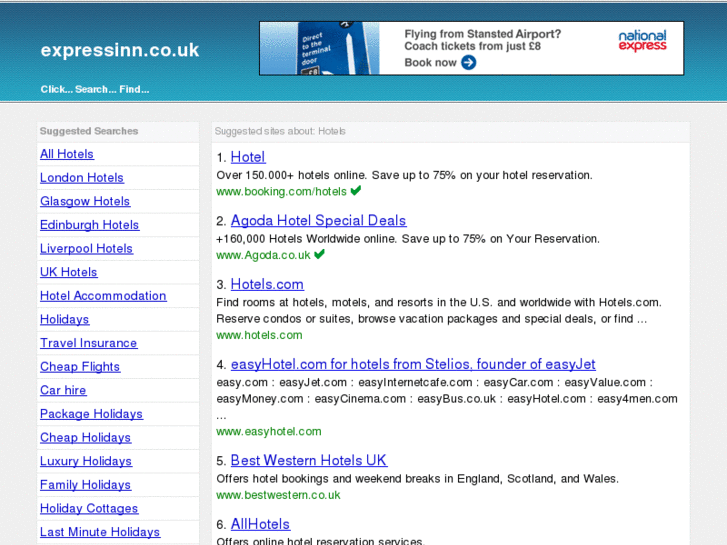Click the AllHotels result title

pyautogui.click(x=260, y=524)
